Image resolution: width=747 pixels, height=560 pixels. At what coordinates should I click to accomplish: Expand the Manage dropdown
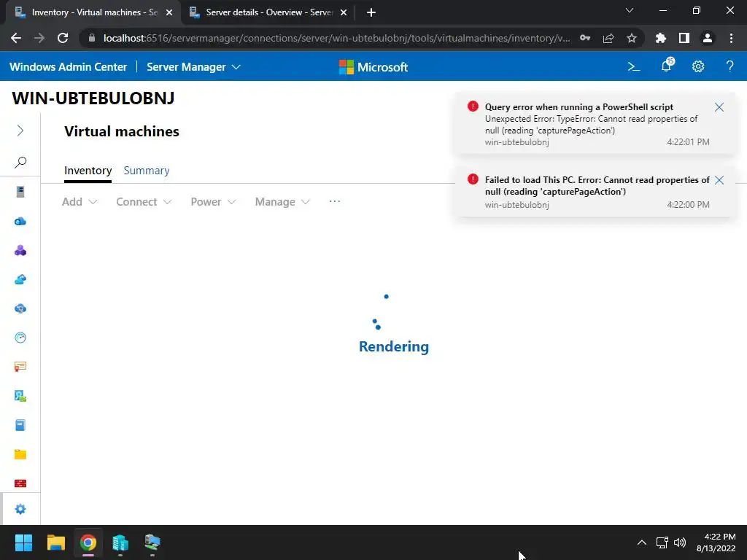(x=282, y=202)
